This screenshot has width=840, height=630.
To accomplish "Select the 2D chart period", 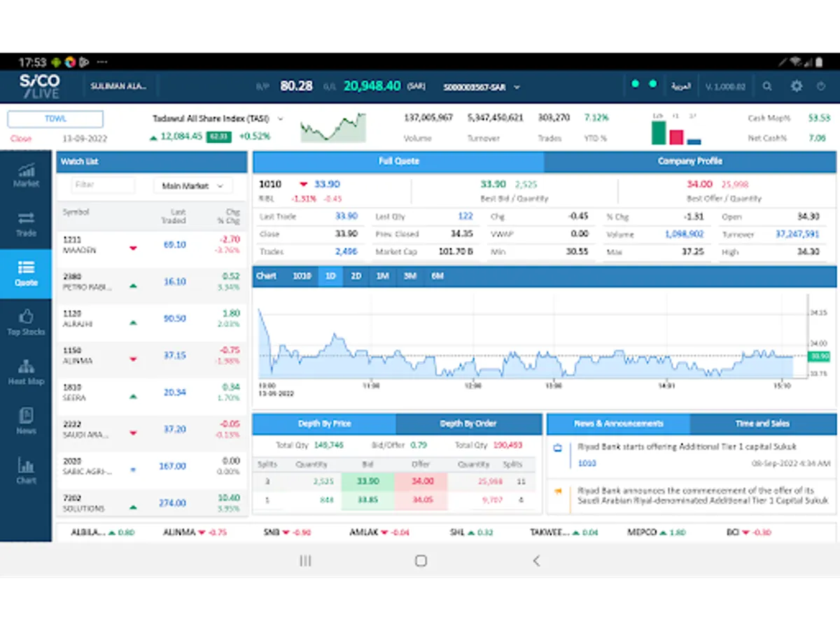I will pos(356,276).
